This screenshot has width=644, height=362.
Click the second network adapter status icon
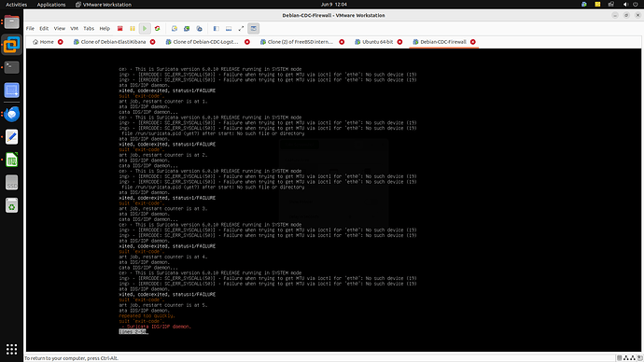633,358
